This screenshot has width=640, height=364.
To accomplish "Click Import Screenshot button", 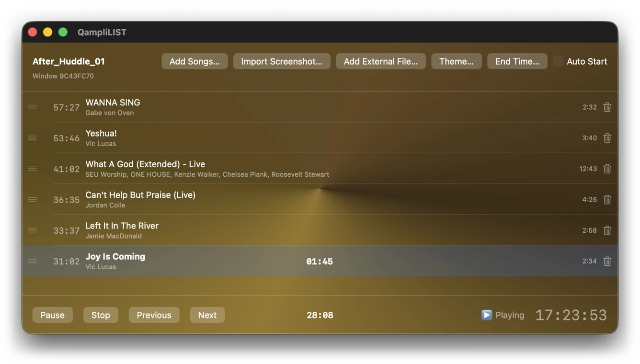I will 282,61.
